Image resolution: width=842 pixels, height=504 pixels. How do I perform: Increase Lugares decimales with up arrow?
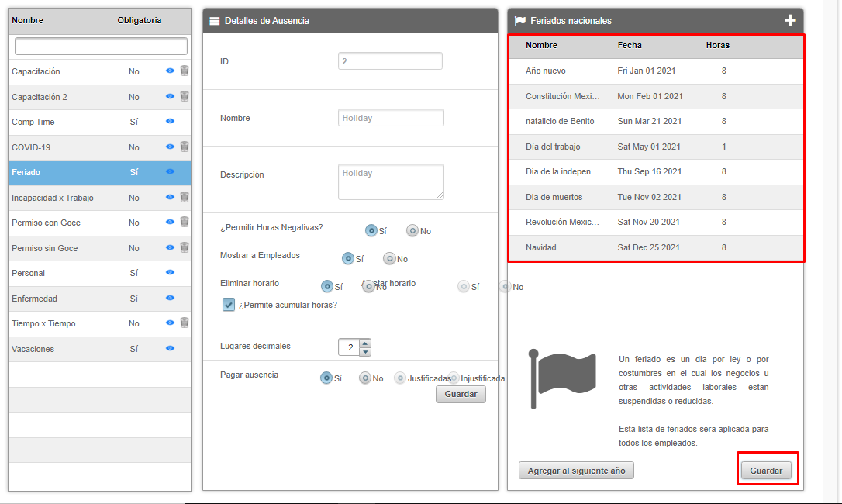click(365, 343)
